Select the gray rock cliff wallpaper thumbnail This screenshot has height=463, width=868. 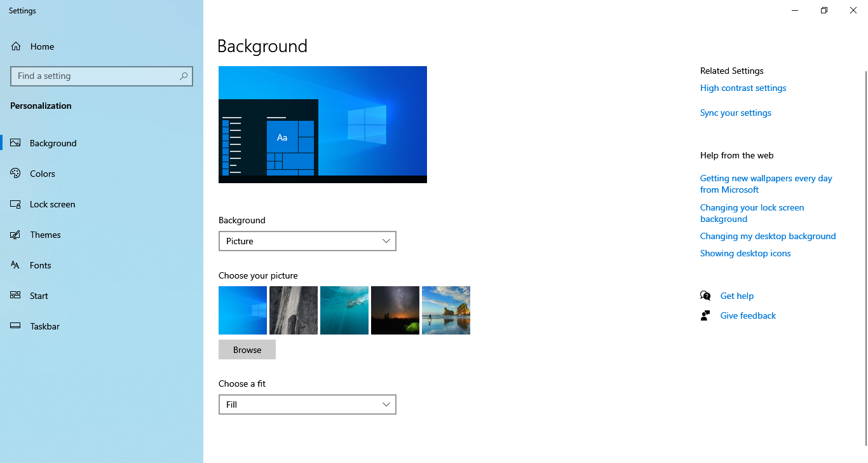[294, 310]
